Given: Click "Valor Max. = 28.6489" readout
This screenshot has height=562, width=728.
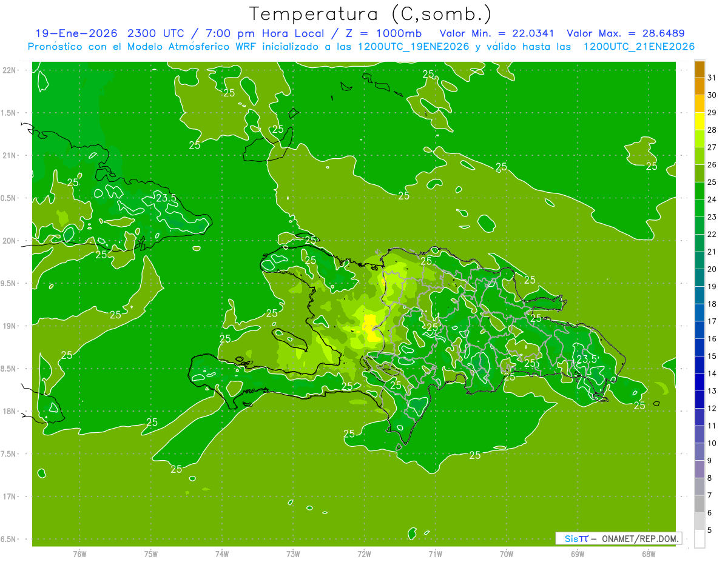Looking at the screenshot, I should coord(625,33).
